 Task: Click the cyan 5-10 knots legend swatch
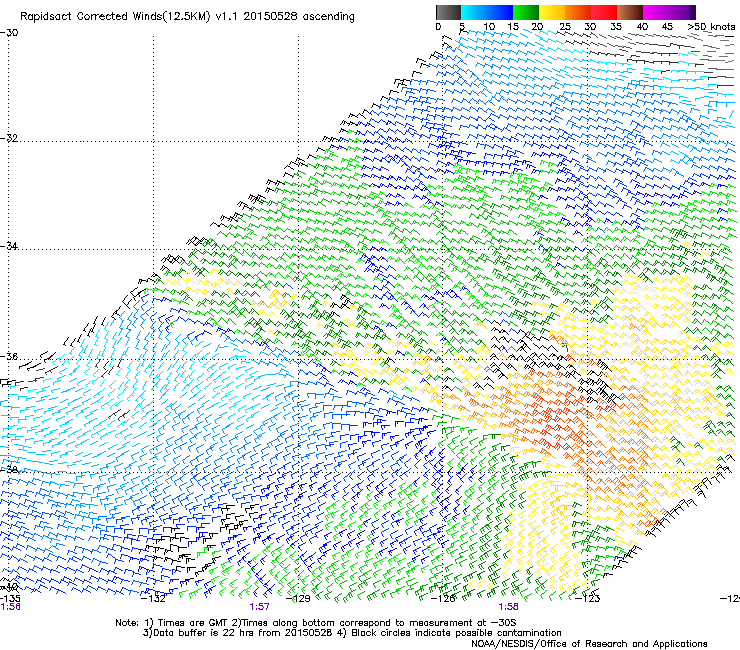(473, 12)
